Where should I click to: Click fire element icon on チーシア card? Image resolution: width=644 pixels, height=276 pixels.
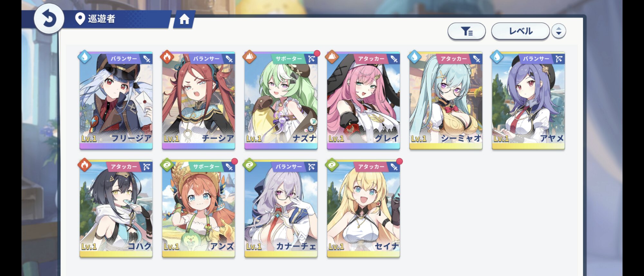pos(167,57)
